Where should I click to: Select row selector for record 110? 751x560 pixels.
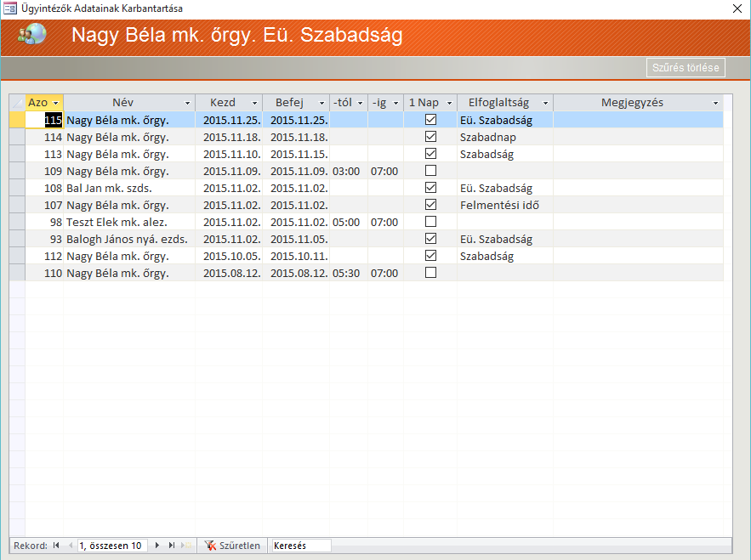tap(17, 273)
